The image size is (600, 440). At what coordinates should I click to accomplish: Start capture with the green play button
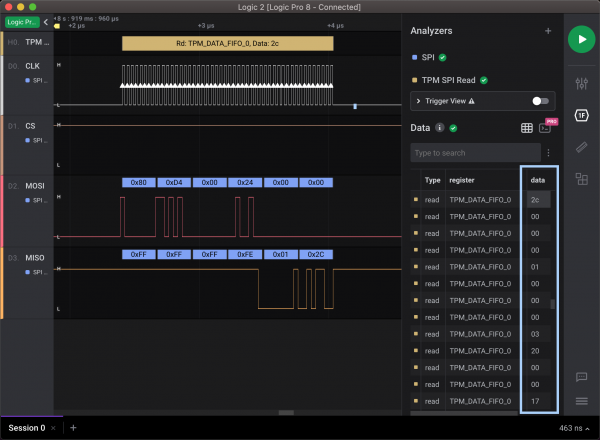[x=580, y=39]
